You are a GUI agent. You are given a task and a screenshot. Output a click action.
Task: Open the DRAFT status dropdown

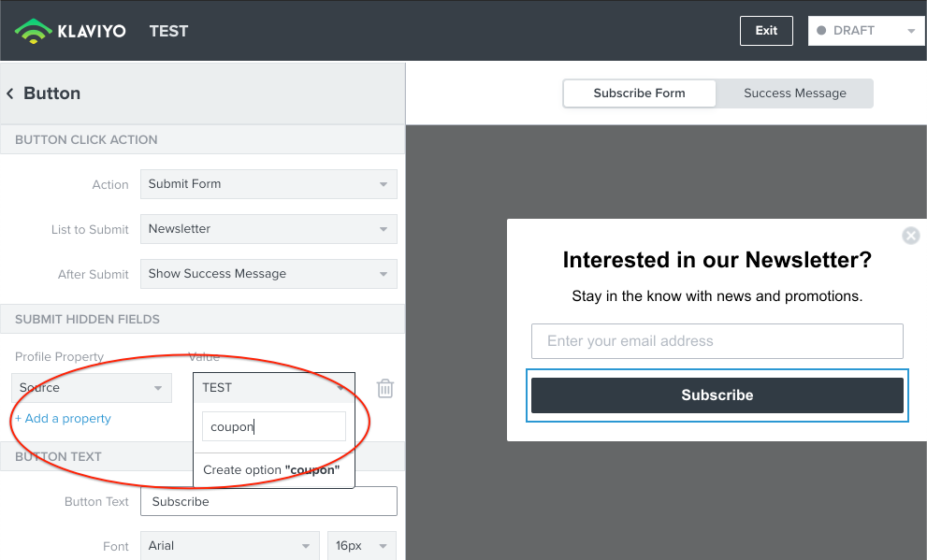click(x=866, y=31)
